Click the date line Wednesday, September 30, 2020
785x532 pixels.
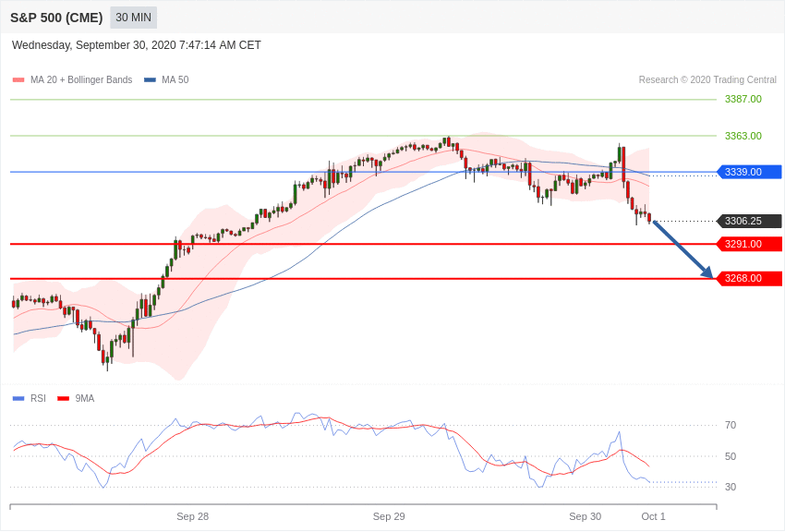tap(136, 45)
